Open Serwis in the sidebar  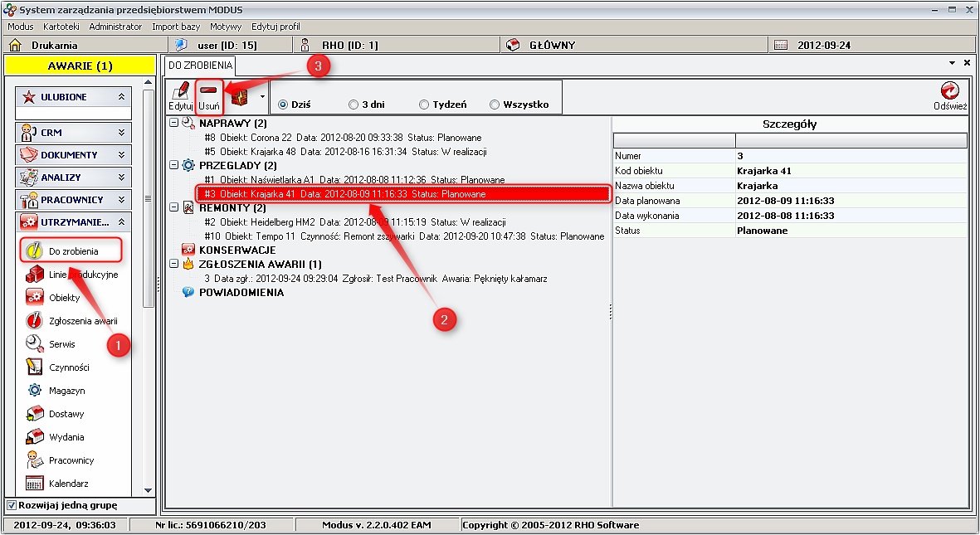pos(51,343)
